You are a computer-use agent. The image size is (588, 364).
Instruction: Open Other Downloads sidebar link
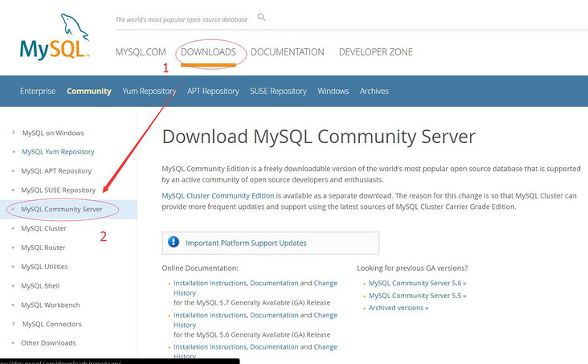coord(48,342)
